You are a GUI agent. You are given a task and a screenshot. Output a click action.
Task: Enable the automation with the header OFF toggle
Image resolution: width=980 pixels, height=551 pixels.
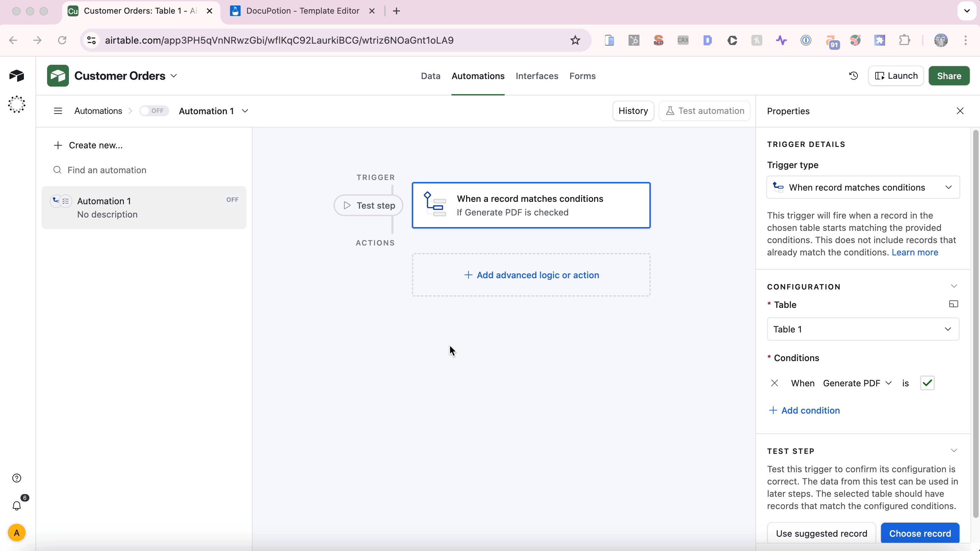pos(154,111)
